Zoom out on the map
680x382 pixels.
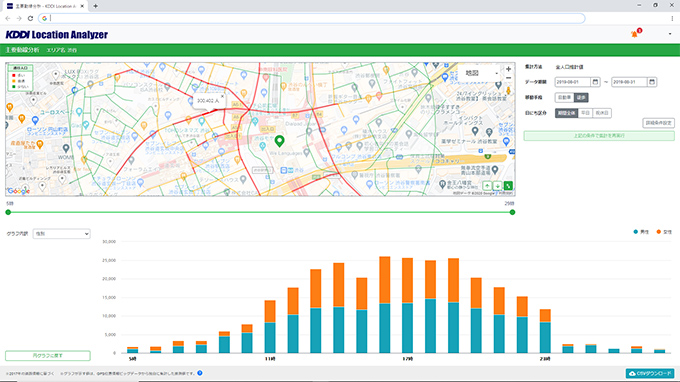pyautogui.click(x=508, y=78)
